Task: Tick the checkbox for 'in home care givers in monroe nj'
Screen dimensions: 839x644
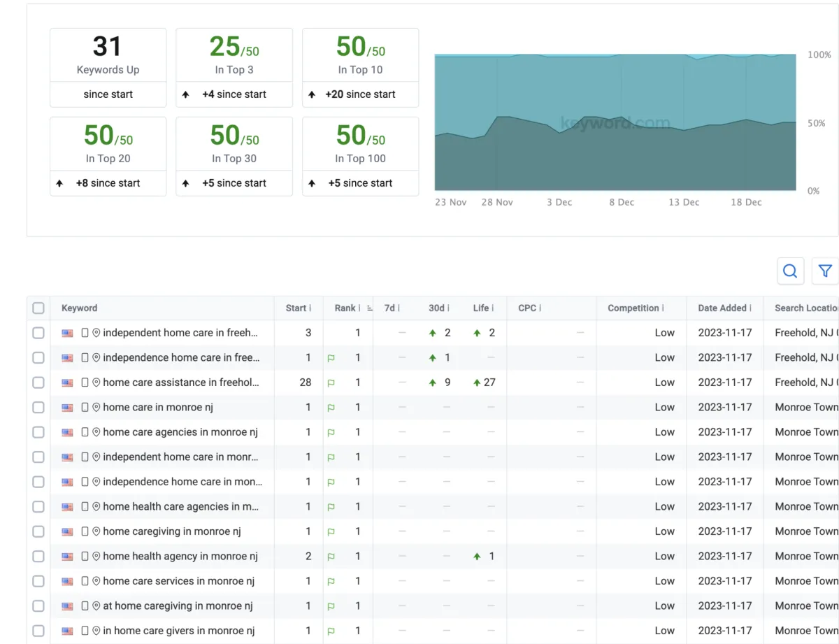Action: (38, 631)
